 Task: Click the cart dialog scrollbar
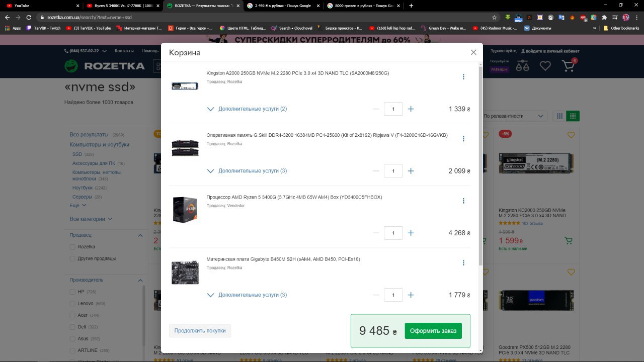[x=480, y=166]
